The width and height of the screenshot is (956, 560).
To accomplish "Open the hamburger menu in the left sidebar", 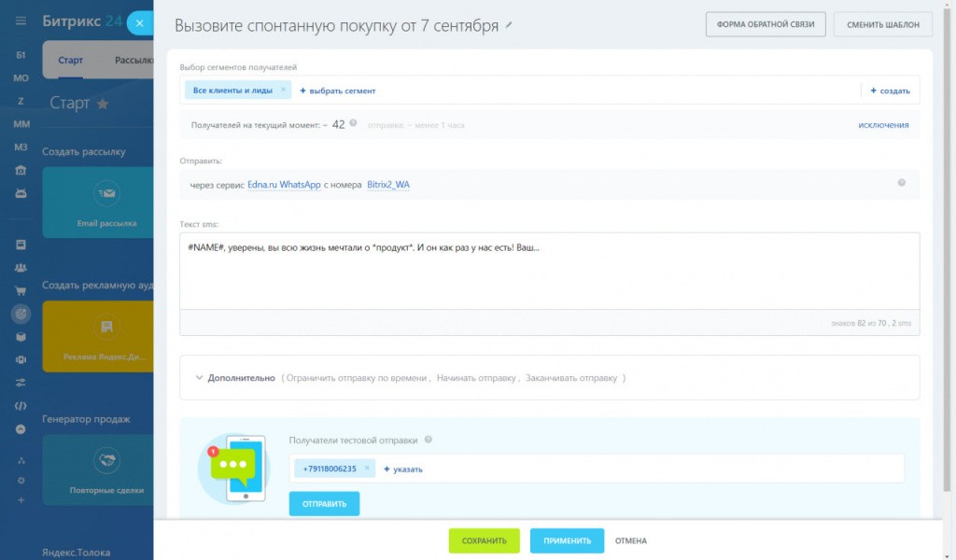I will pos(21,21).
